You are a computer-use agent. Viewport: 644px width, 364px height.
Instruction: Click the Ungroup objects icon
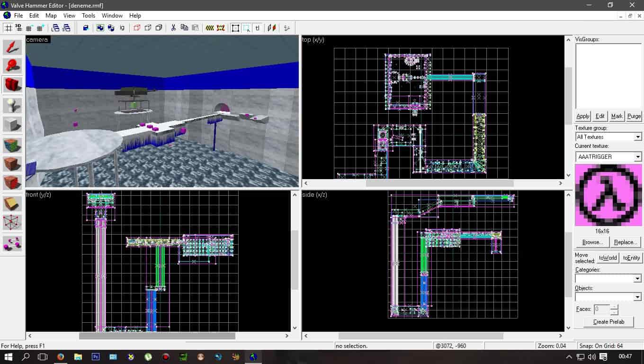pyautogui.click(x=111, y=28)
